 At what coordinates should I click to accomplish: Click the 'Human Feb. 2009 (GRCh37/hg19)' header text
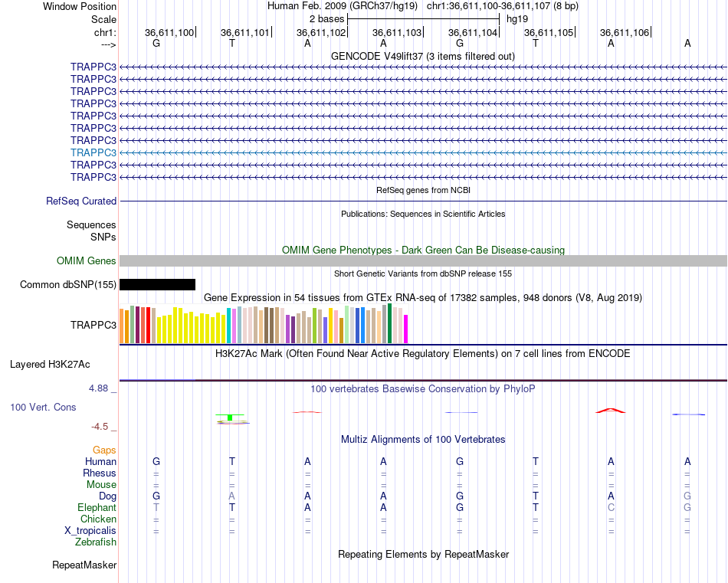[x=343, y=6]
